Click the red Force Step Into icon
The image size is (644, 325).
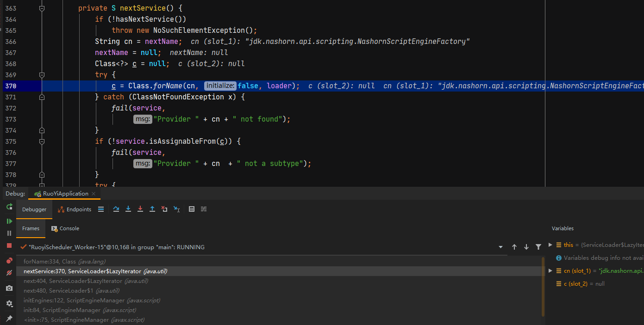(x=140, y=209)
